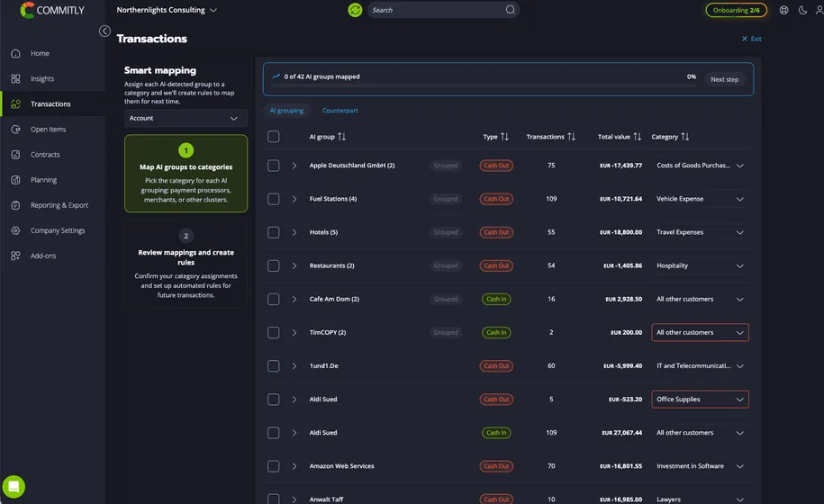Open the user profile icon
The width and height of the screenshot is (824, 504).
819,10
